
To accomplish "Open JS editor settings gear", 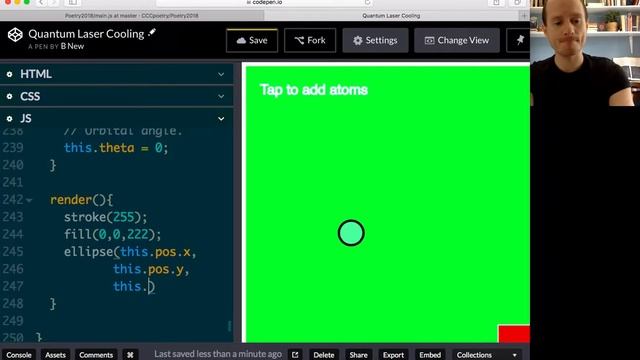I will [9, 119].
